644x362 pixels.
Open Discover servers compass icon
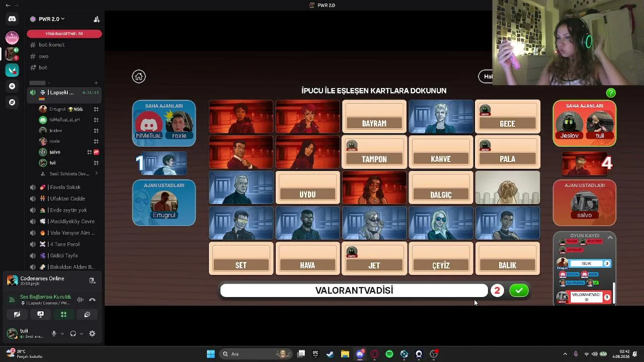coord(12,102)
